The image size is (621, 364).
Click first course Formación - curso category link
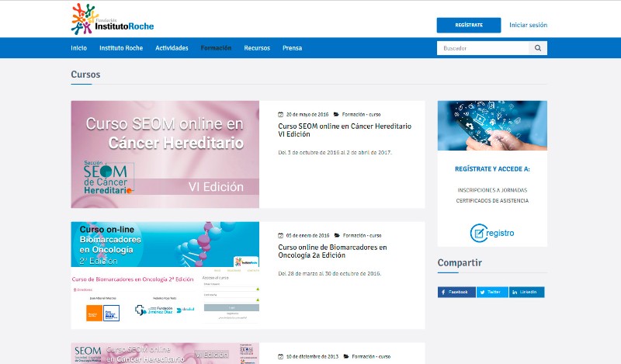(x=361, y=114)
